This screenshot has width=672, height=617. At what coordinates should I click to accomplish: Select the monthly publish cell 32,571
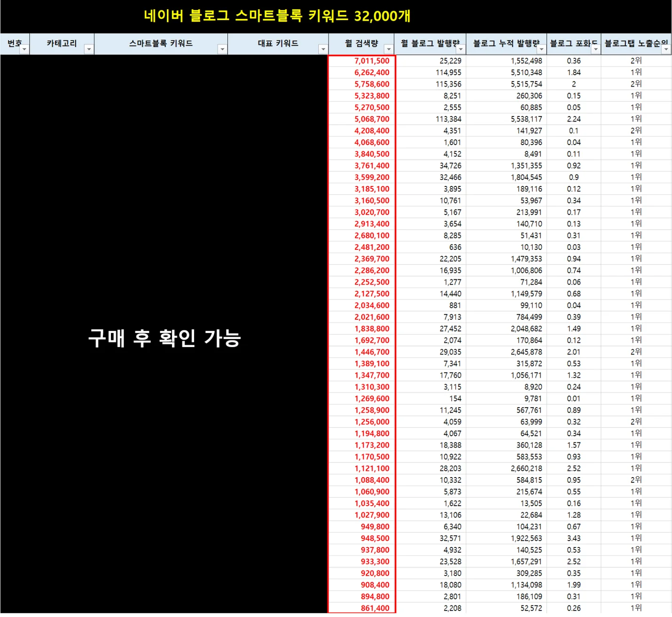coord(430,538)
